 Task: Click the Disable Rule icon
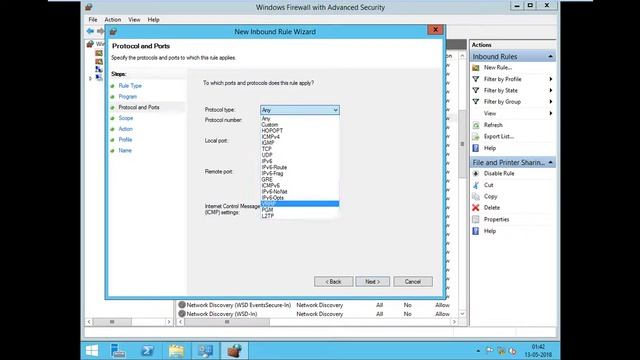[x=476, y=173]
